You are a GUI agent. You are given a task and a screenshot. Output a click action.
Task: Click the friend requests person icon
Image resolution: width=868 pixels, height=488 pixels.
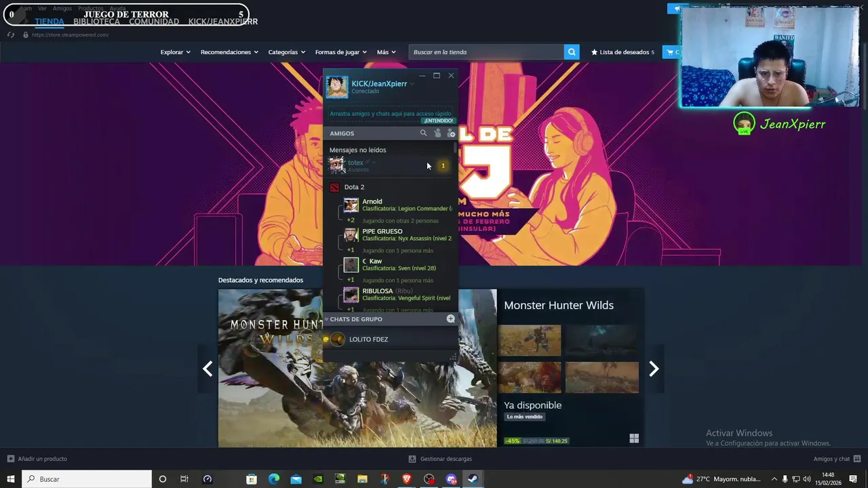pyautogui.click(x=437, y=134)
